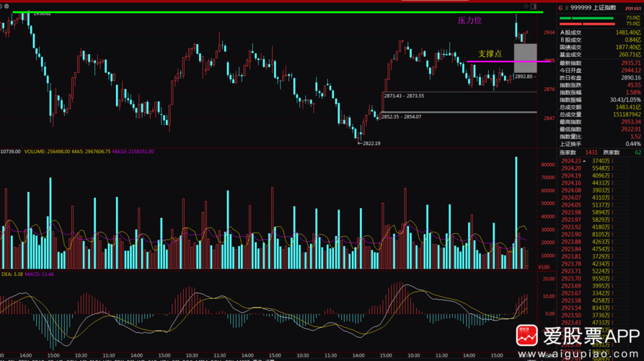Viewport: 644px width, 361px height.
Task: Click the red G icon beside stock code
Action: click(560, 6)
